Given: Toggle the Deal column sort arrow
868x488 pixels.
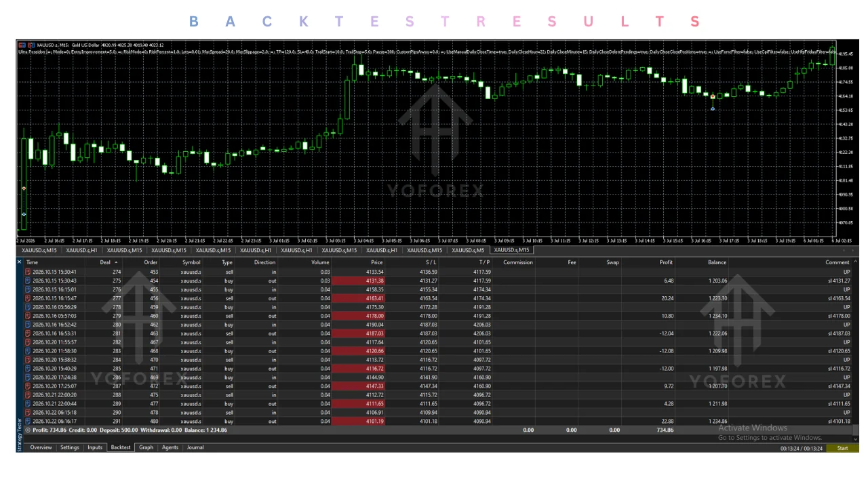Looking at the screenshot, I should 115,262.
